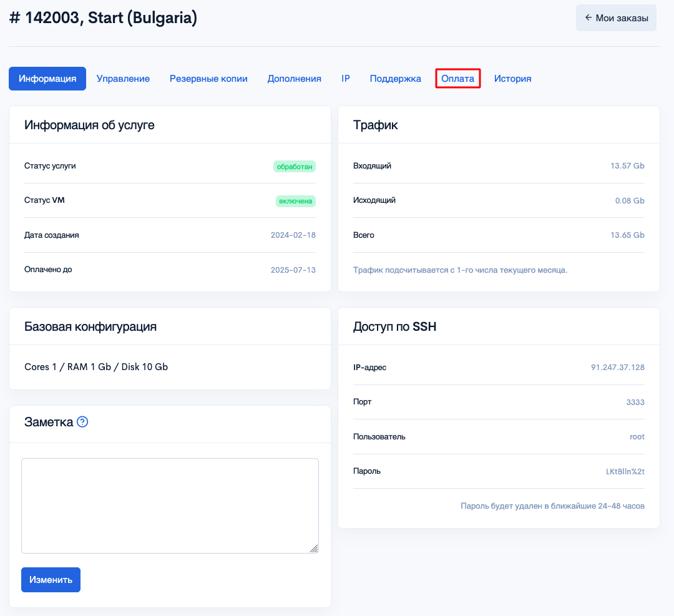Open the Заметка help question-mark icon

pos(82,422)
